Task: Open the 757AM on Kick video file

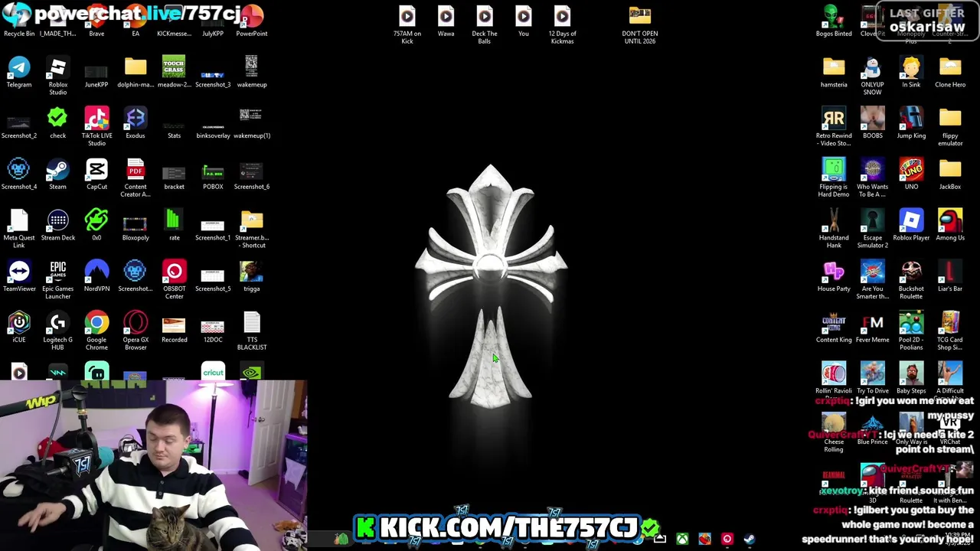Action: click(x=407, y=24)
